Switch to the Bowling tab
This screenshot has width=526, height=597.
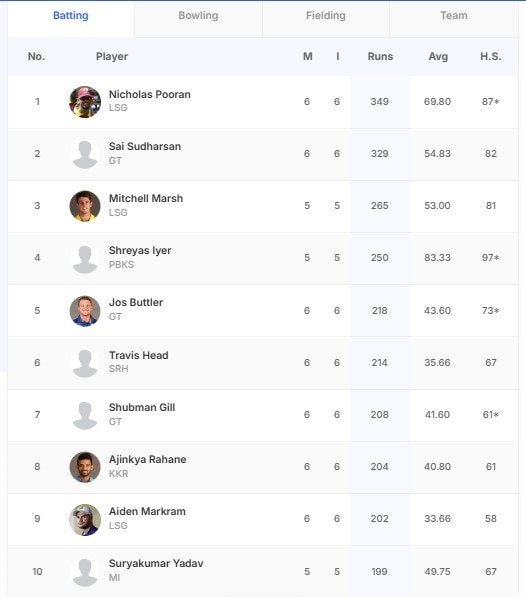coord(198,16)
